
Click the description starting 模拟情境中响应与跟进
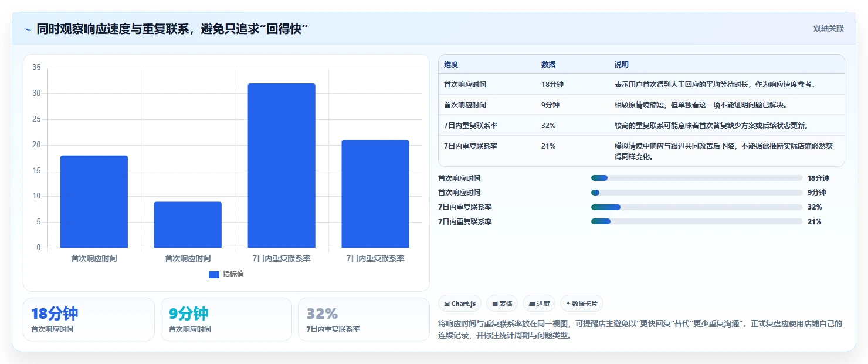point(724,151)
